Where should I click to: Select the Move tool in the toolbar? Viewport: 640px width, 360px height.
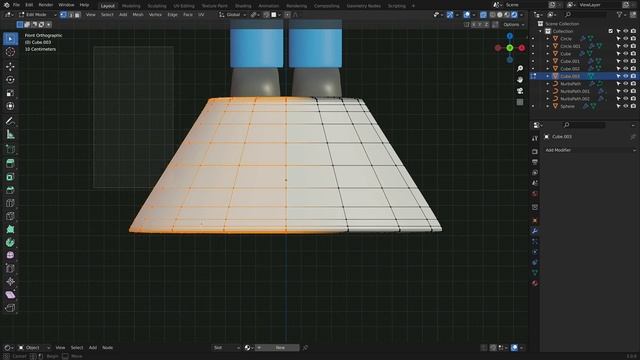10,66
